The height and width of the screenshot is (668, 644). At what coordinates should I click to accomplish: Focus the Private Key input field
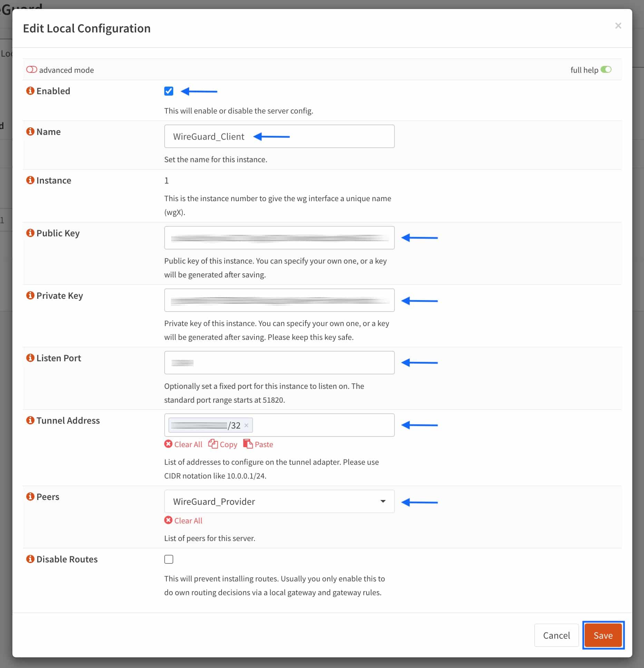coord(279,300)
